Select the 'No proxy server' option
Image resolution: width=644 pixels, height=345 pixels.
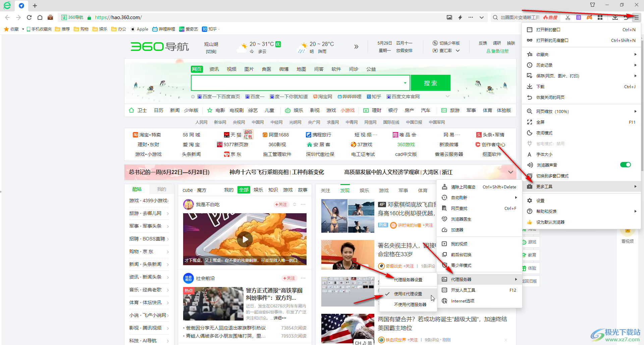coord(408,304)
